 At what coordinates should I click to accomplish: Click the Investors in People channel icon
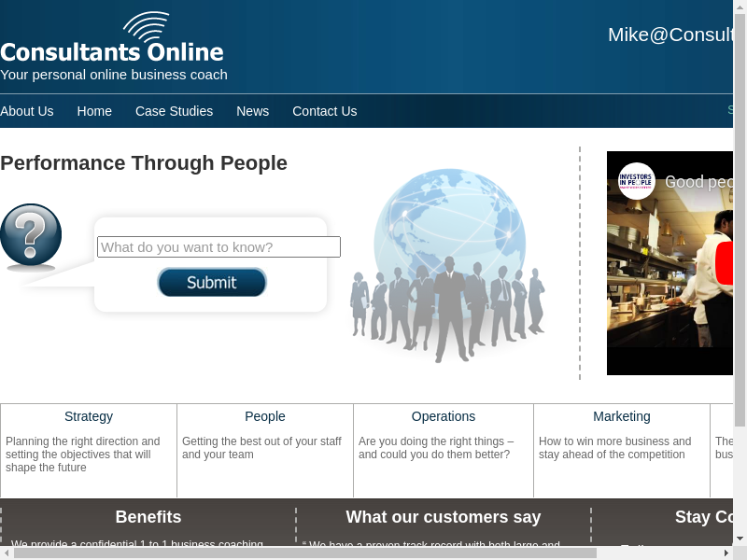click(x=637, y=181)
